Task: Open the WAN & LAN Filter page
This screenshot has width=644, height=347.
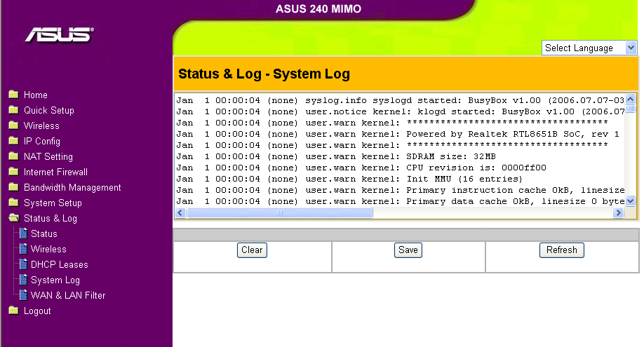Action: point(68,295)
